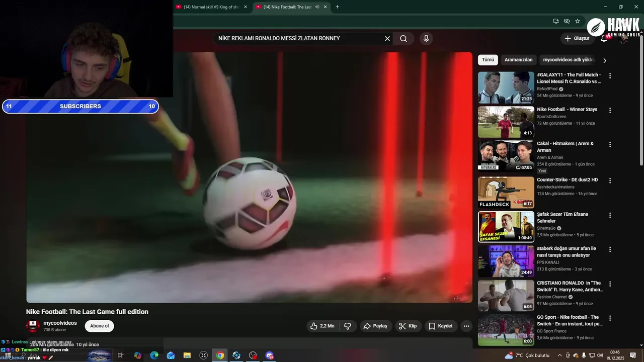The width and height of the screenshot is (644, 362).
Task: Click the SinemaGo channel name
Action: [x=546, y=228]
